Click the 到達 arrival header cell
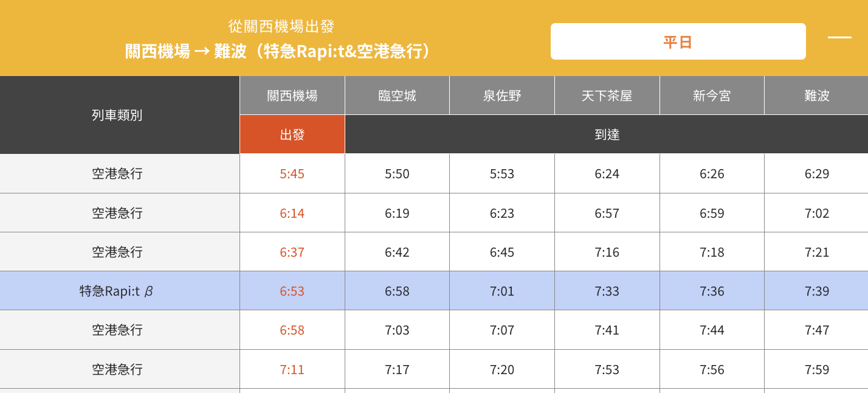Image resolution: width=868 pixels, height=393 pixels. point(606,134)
